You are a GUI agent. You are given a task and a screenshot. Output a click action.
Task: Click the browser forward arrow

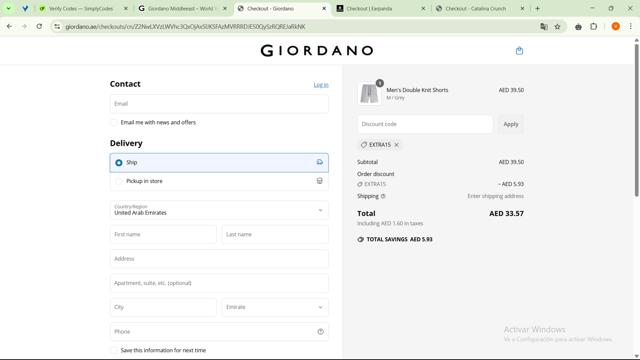[x=24, y=27]
